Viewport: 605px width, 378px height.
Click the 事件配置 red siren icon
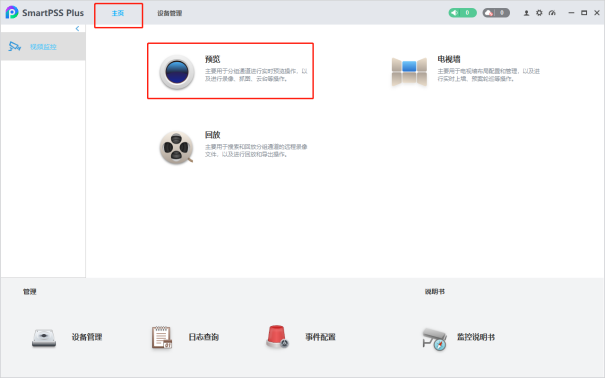[x=277, y=336]
